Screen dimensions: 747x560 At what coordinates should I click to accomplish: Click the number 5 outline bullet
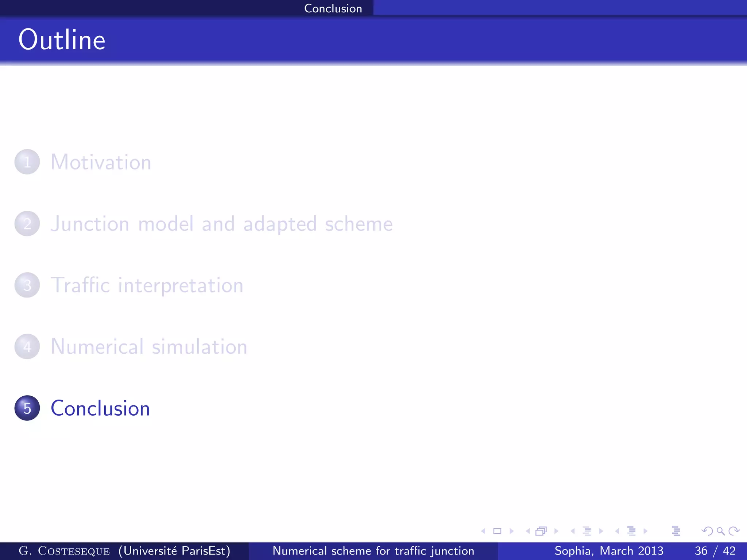point(27,408)
